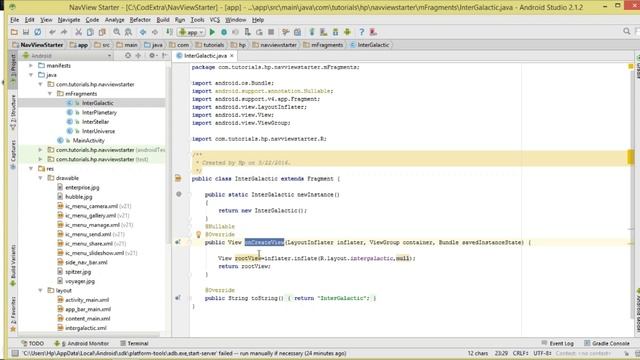Open the Event Log button
The height and width of the screenshot is (360, 640).
point(558,343)
